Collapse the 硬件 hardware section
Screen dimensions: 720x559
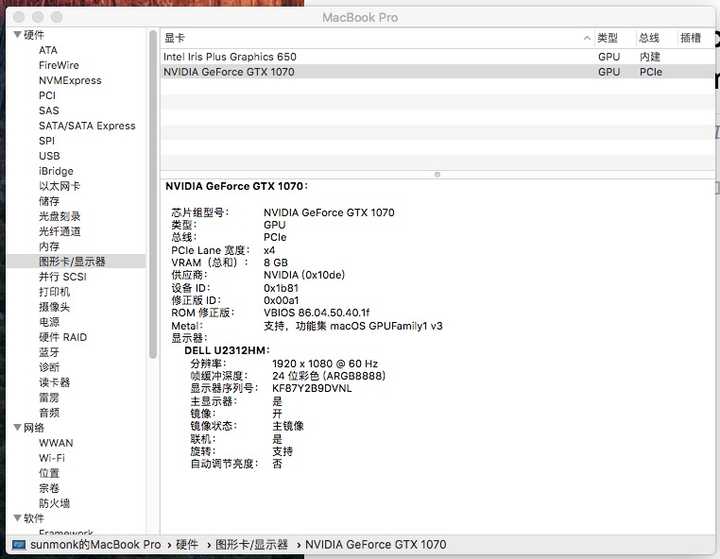[x=17, y=35]
